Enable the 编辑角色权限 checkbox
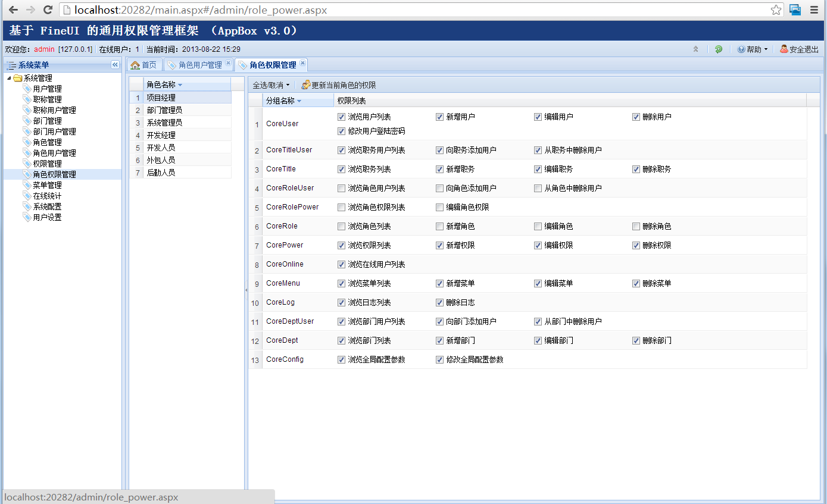This screenshot has height=504, width=827. tap(439, 207)
